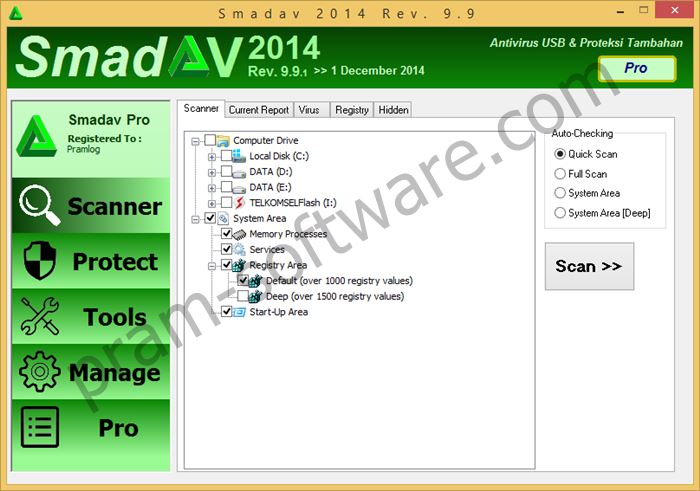Collapse the System Area tree node

[196, 220]
